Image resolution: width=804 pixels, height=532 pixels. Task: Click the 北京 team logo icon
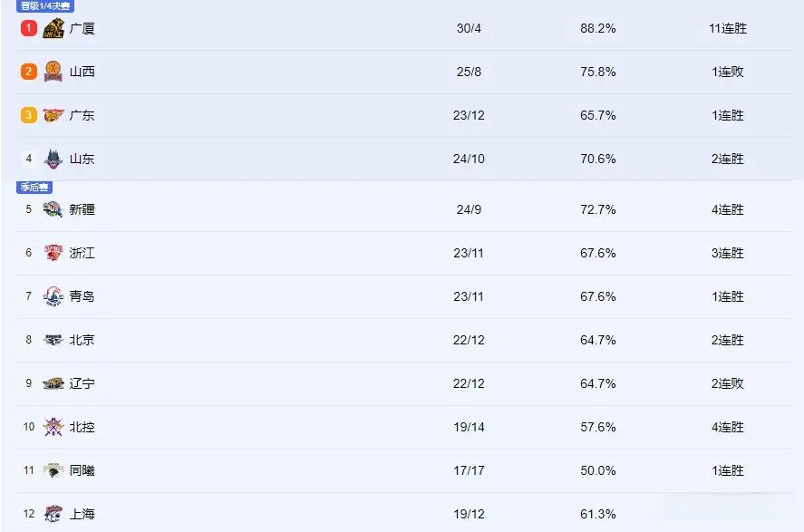click(53, 340)
